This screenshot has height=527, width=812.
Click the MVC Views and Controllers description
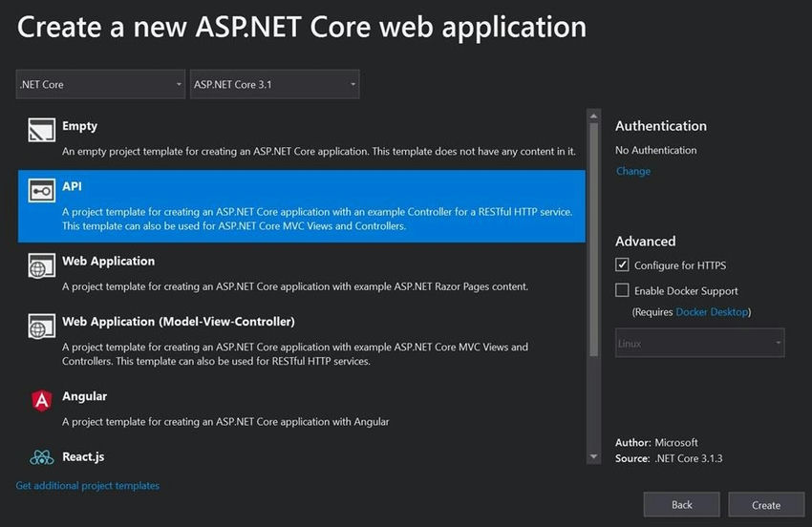(x=295, y=354)
